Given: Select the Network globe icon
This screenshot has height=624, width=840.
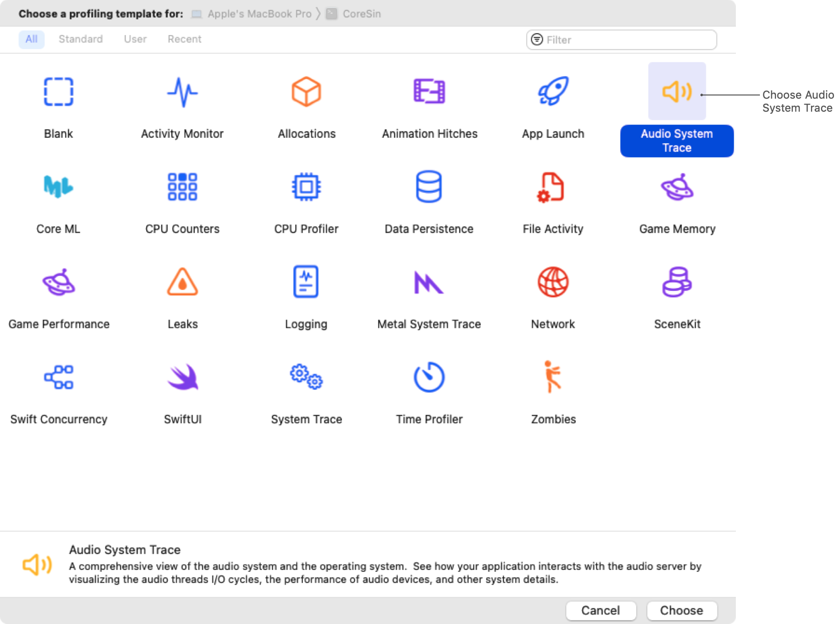Looking at the screenshot, I should pos(553,282).
